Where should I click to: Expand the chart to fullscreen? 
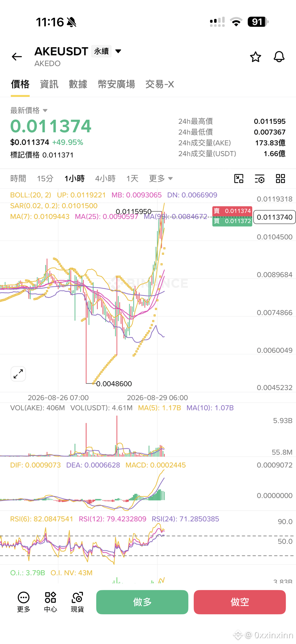[x=18, y=374]
